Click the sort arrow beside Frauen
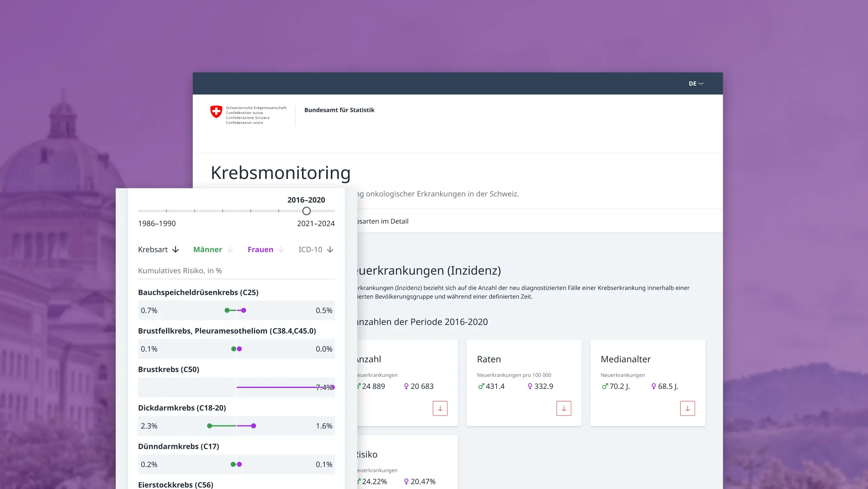 281,250
